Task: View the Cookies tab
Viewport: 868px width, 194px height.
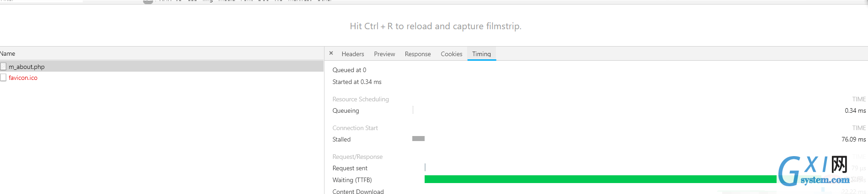Action: [x=452, y=54]
